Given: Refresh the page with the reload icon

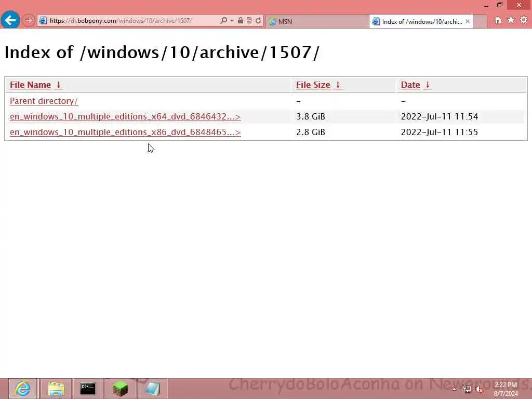Looking at the screenshot, I should tap(258, 21).
